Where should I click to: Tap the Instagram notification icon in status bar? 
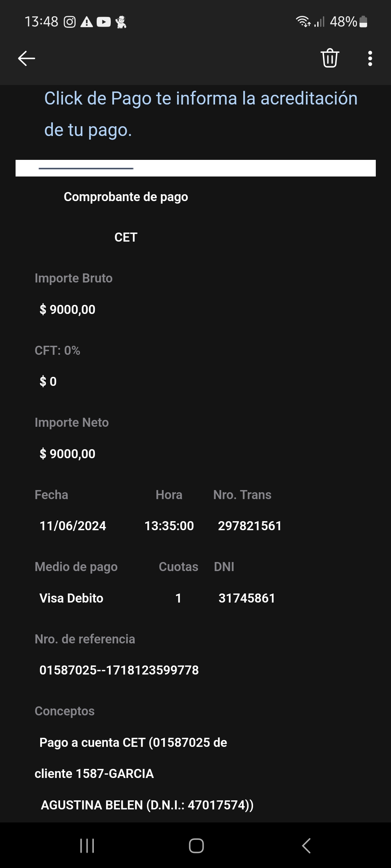pos(70,22)
